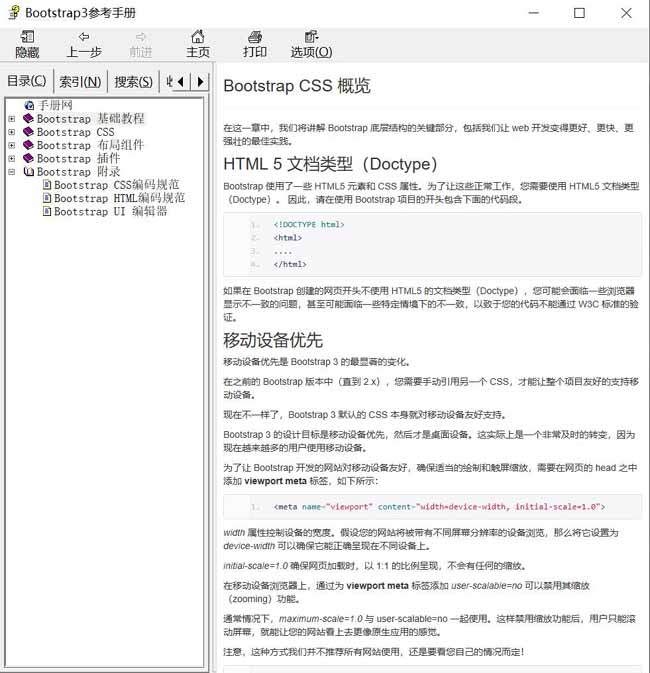Click the page icon of Bootstrap UI 编辑器
The image size is (650, 673).
click(x=47, y=212)
